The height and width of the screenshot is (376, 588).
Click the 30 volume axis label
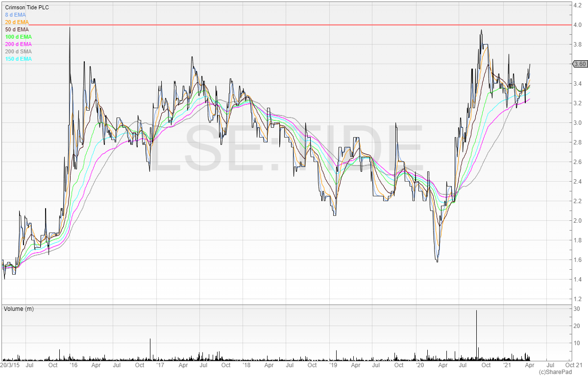tap(576, 309)
